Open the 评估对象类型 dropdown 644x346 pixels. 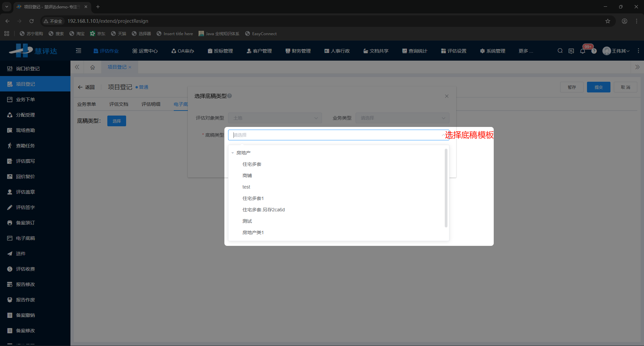coord(275,118)
